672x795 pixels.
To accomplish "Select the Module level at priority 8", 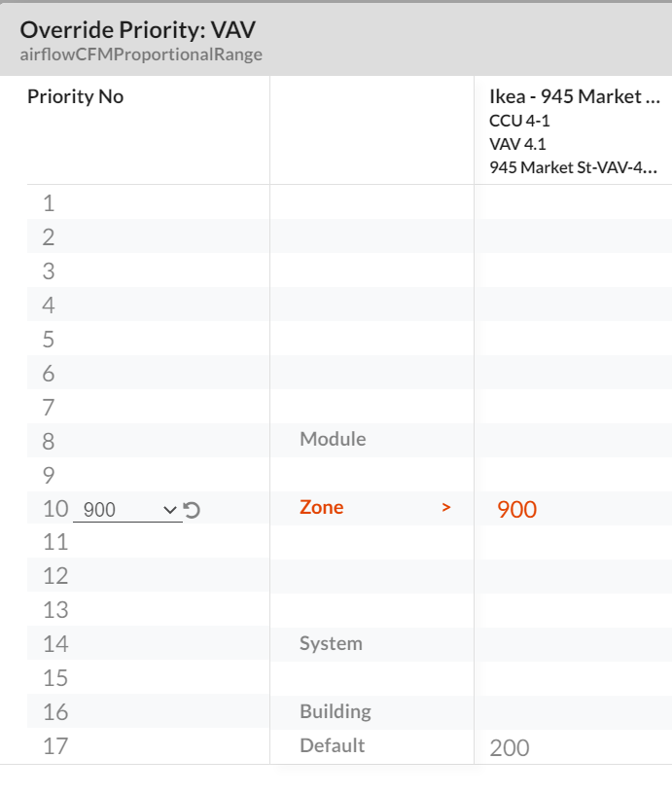I will (x=333, y=439).
